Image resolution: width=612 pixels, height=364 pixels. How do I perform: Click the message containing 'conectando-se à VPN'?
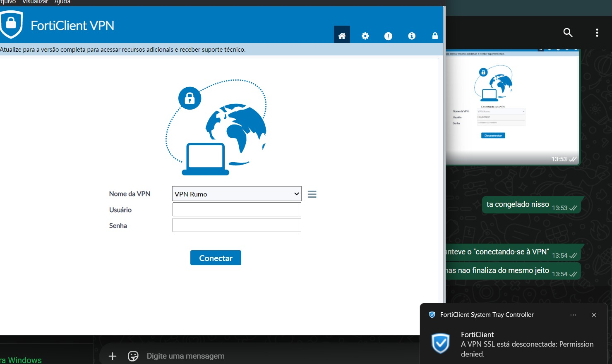(x=513, y=252)
